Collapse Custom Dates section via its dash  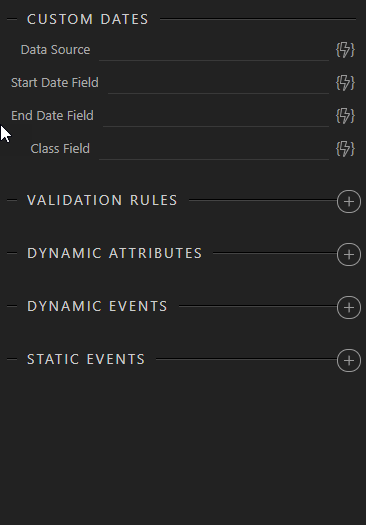[12, 19]
